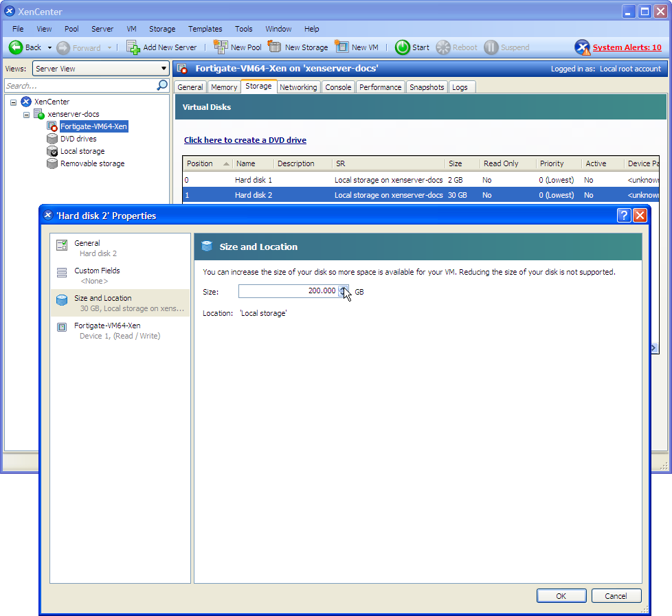
Task: Open the Storage menu
Action: click(162, 29)
